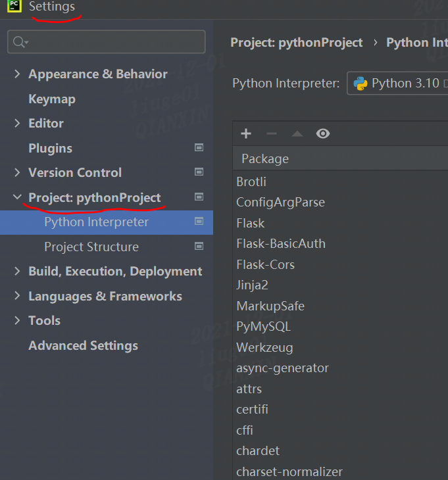Select the Flask-Cors package row
This screenshot has height=480, width=448.
tap(266, 265)
